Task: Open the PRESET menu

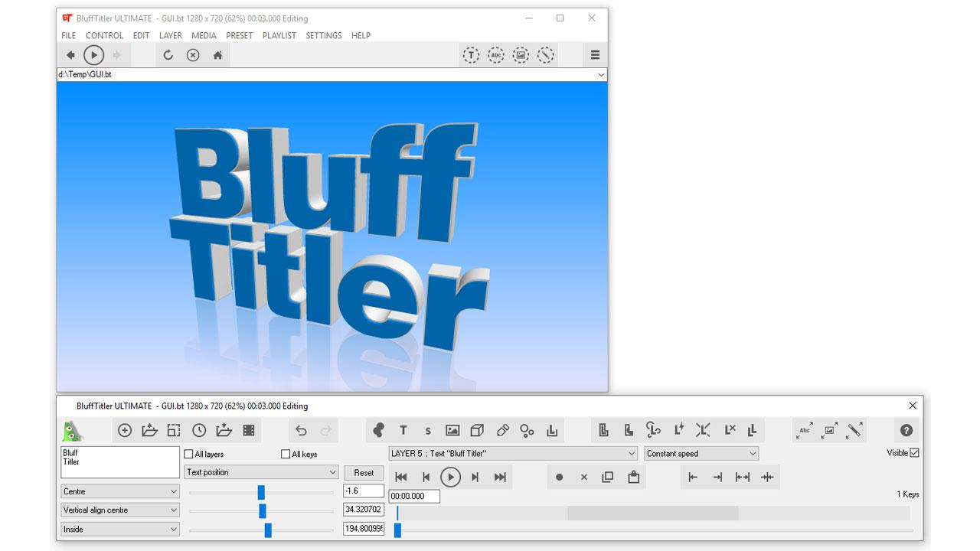Action: pos(239,35)
